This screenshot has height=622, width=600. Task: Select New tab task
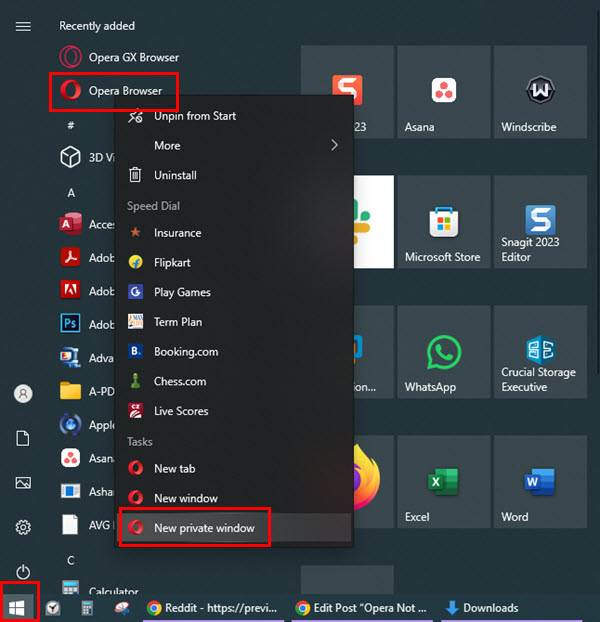[234, 468]
